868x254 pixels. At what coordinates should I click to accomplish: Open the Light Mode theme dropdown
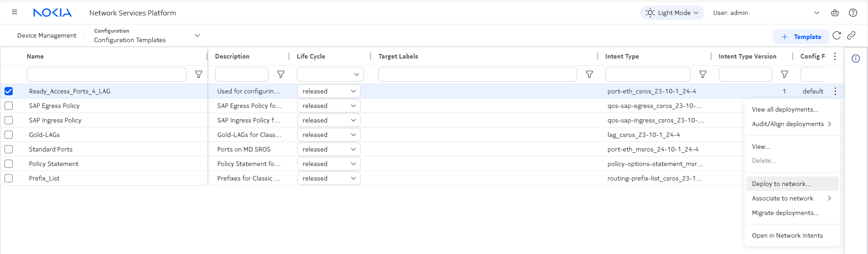(x=672, y=13)
